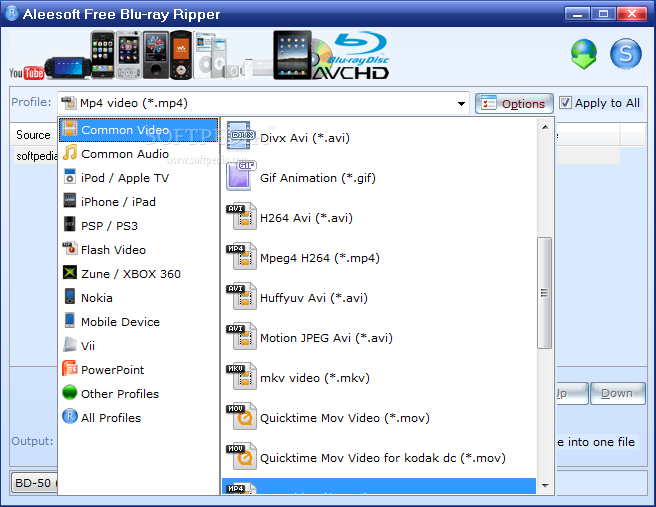Screen dimensions: 656x507
Task: Select the Common Video category
Action: click(x=138, y=130)
